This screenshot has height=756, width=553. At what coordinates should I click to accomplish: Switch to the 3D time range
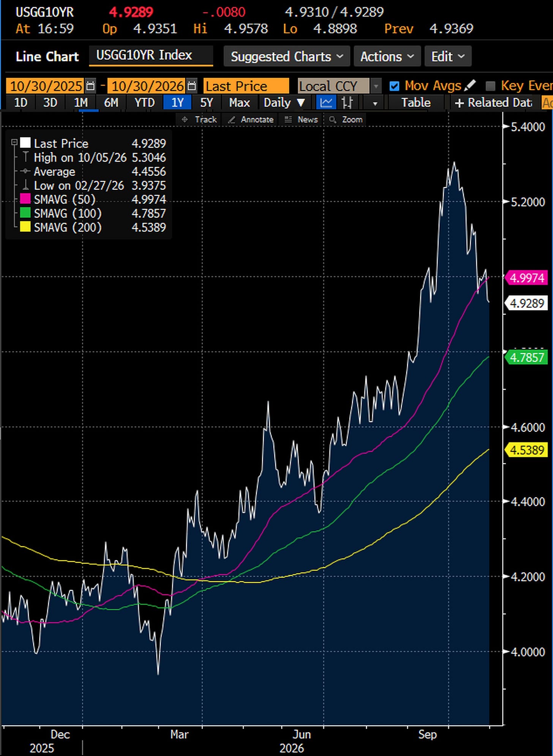[x=50, y=103]
